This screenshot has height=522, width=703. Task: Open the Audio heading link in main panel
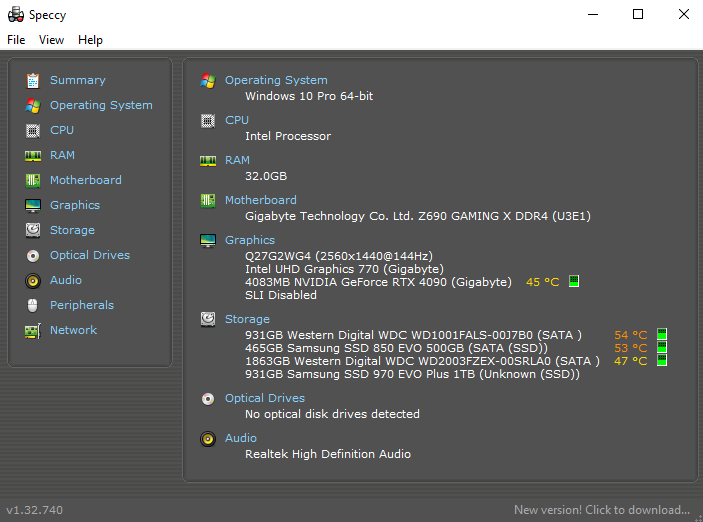coord(241,439)
